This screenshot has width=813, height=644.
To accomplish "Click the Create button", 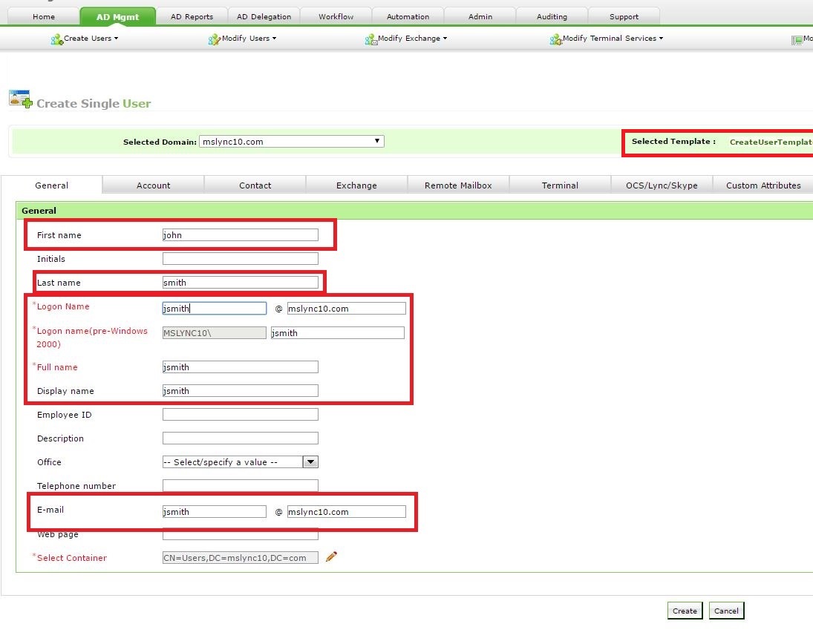I will [x=685, y=611].
